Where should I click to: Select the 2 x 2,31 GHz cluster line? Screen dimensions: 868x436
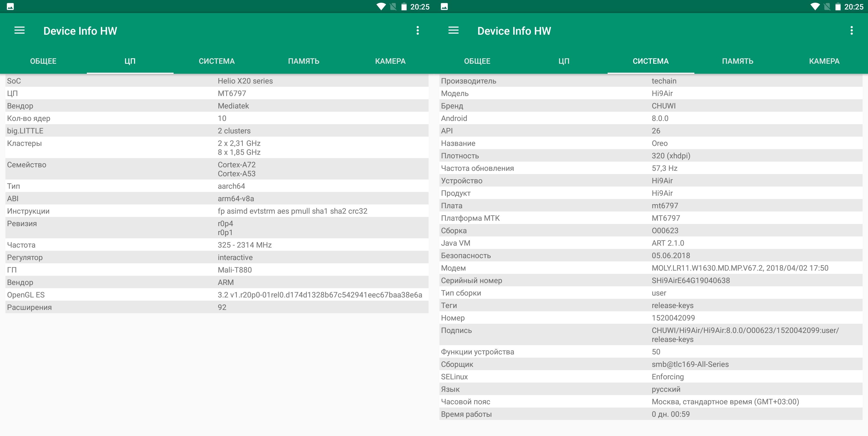239,143
